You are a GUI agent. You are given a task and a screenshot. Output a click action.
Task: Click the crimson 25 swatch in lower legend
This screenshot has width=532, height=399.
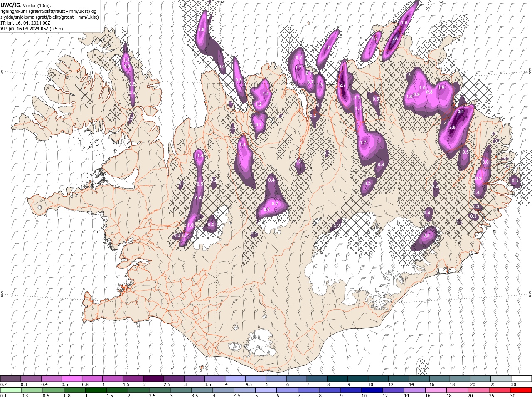499,390
